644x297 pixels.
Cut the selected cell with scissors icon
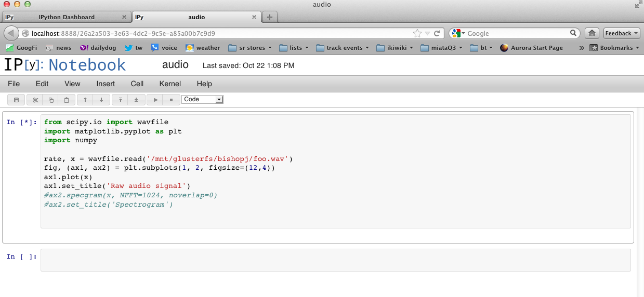[35, 100]
